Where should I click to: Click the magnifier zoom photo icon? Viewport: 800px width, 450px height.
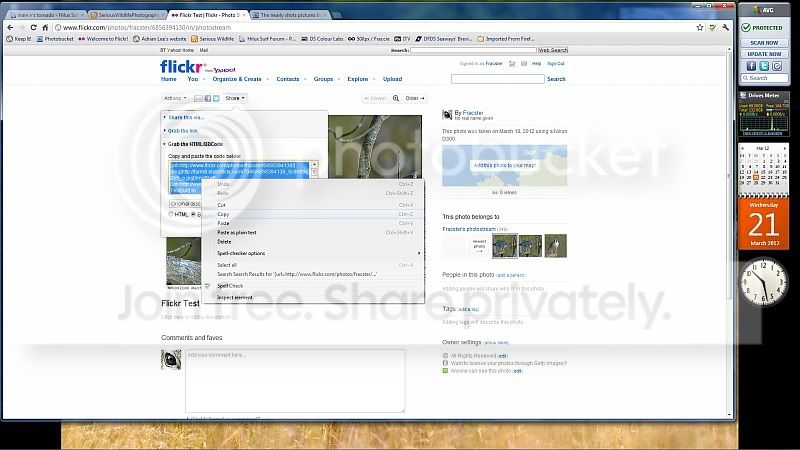point(395,98)
